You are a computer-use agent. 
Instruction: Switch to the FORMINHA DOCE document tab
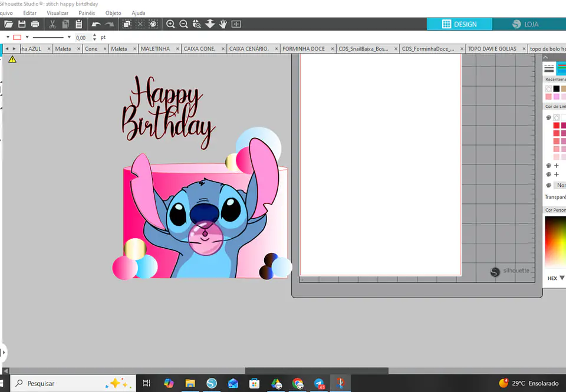pyautogui.click(x=304, y=49)
